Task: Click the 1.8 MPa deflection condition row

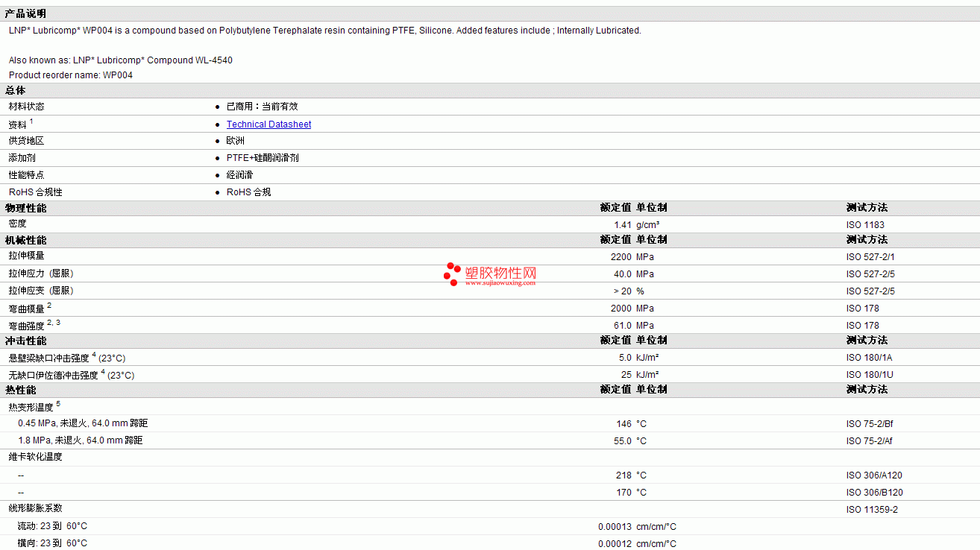Action: pos(81,440)
